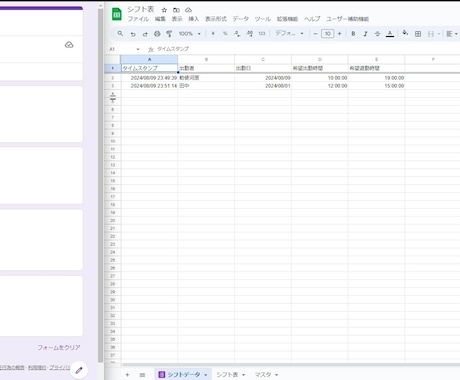This screenshot has width=460, height=380.
Task: Select the 希望退勤時間 header cell
Action: (x=376, y=68)
